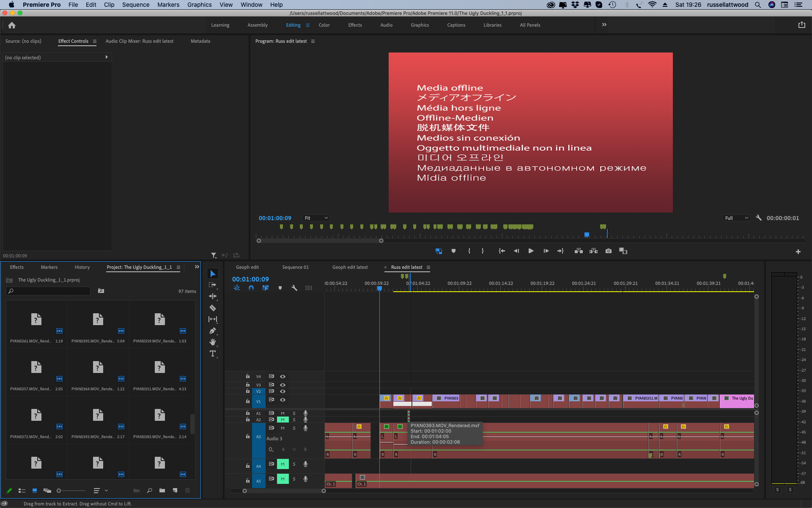Select the Hand tool
This screenshot has width=812, height=508.
(213, 342)
